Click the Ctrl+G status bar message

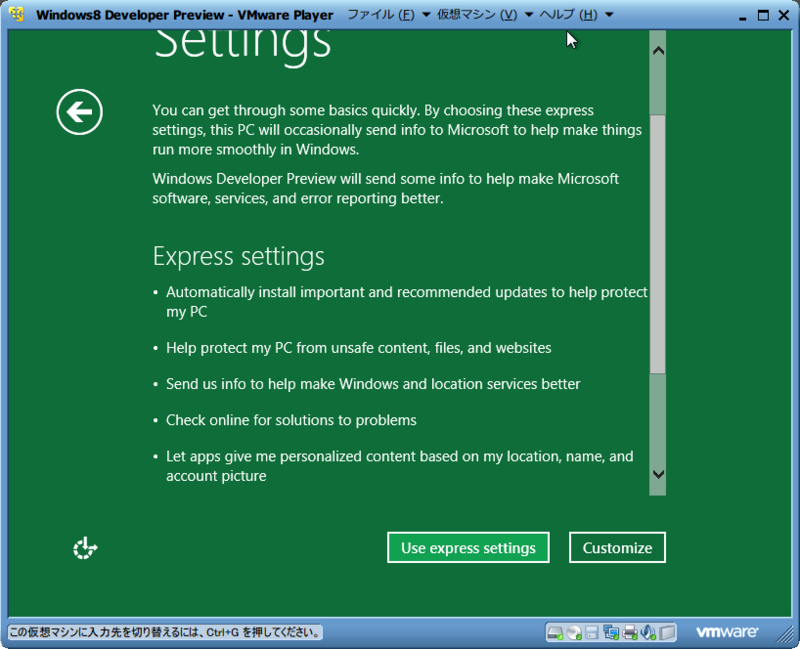[165, 633]
